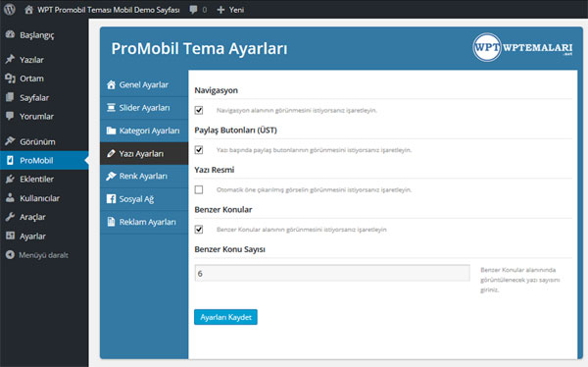Screen dimensions: 588x367
Task: Click the Facebook icon of Sosyal Ağ
Action: [111, 199]
